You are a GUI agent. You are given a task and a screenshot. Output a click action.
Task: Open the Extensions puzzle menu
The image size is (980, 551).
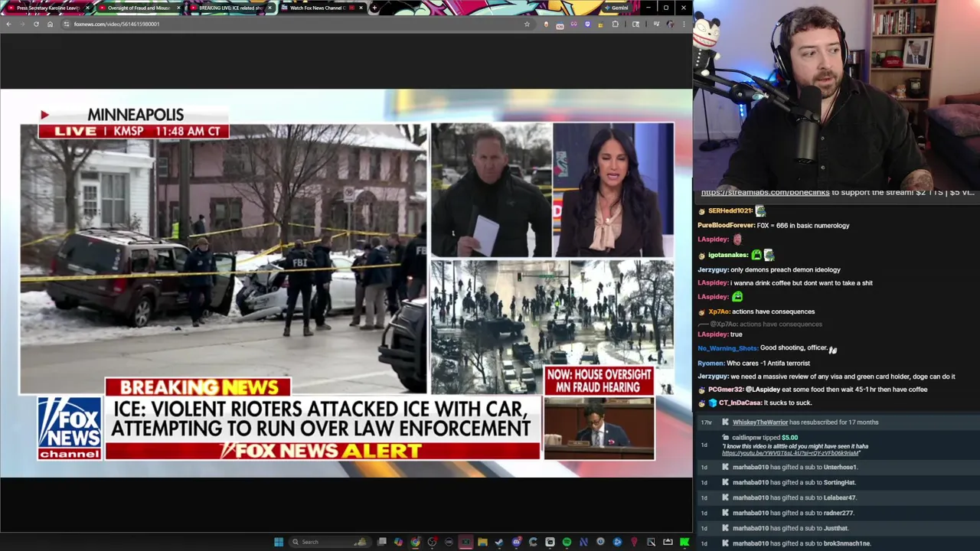[615, 24]
